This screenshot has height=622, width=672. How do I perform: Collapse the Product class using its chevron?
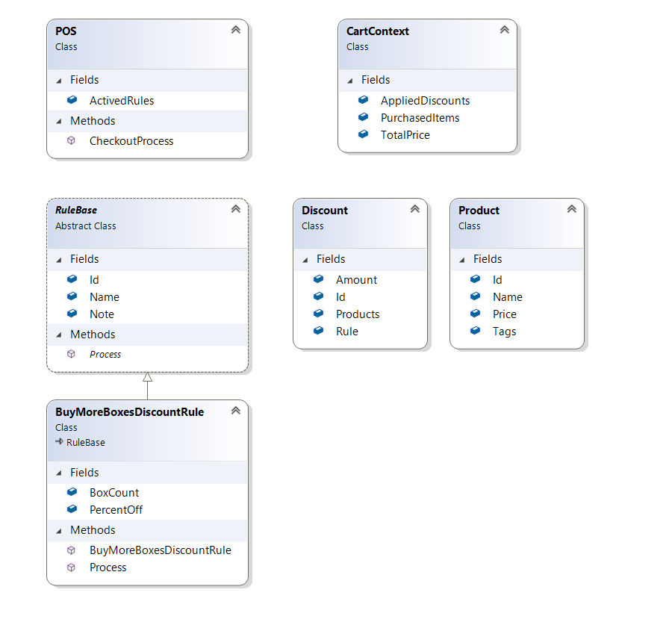(571, 209)
